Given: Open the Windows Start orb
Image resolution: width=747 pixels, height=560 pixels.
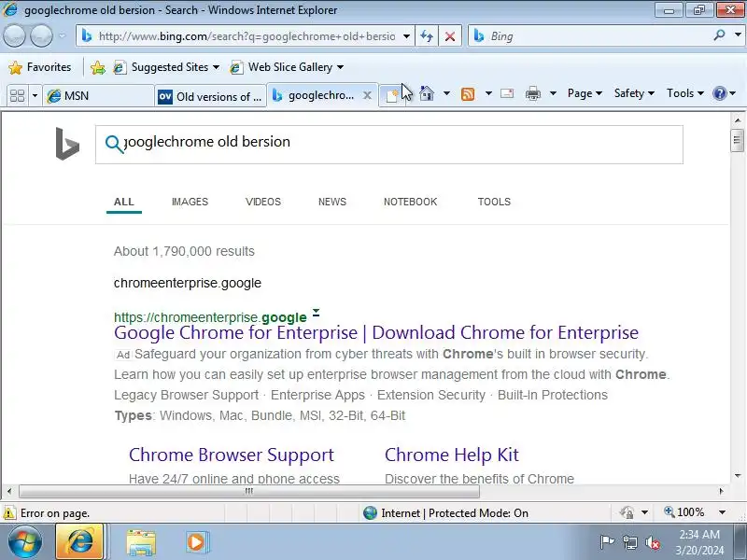Looking at the screenshot, I should [x=25, y=542].
